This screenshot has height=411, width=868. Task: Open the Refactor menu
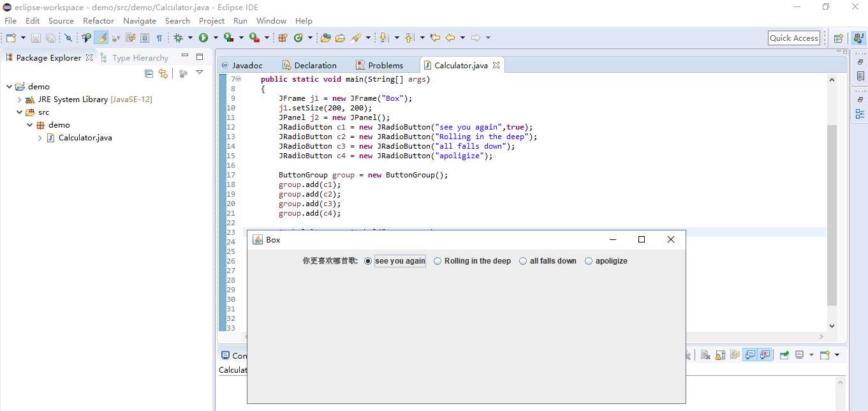coord(98,20)
